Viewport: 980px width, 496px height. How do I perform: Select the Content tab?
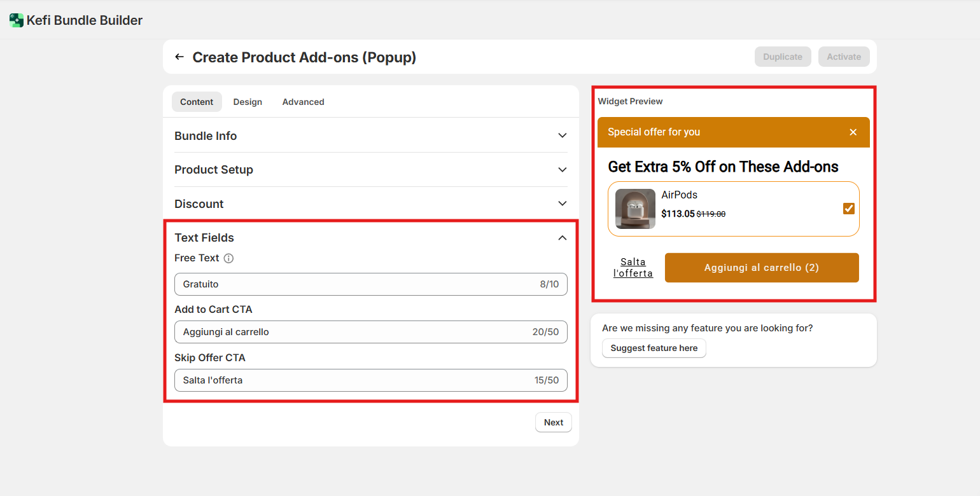(x=197, y=102)
